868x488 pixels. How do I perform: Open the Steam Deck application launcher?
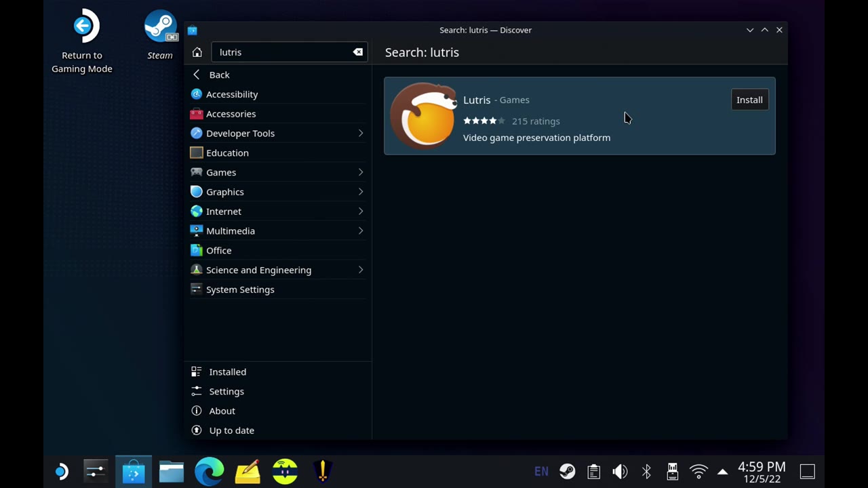pyautogui.click(x=61, y=471)
